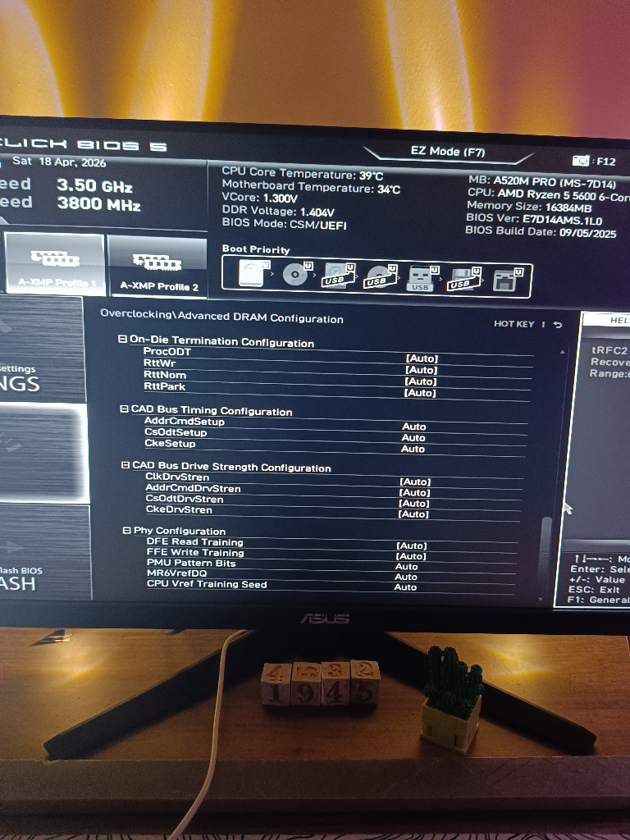
Task: Open RttPark [Auto] value dropdown
Action: click(x=420, y=393)
